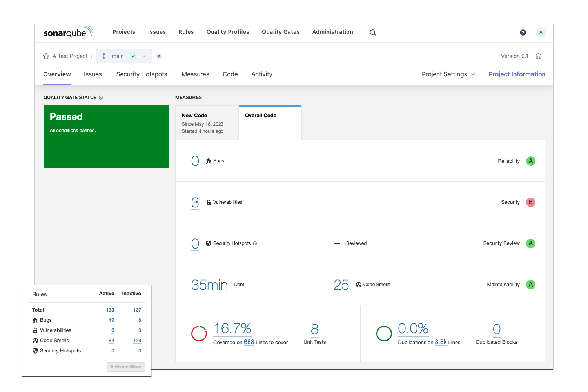Click the Vulnerabilities lock icon in Measures
The image size is (588, 392).
209,202
